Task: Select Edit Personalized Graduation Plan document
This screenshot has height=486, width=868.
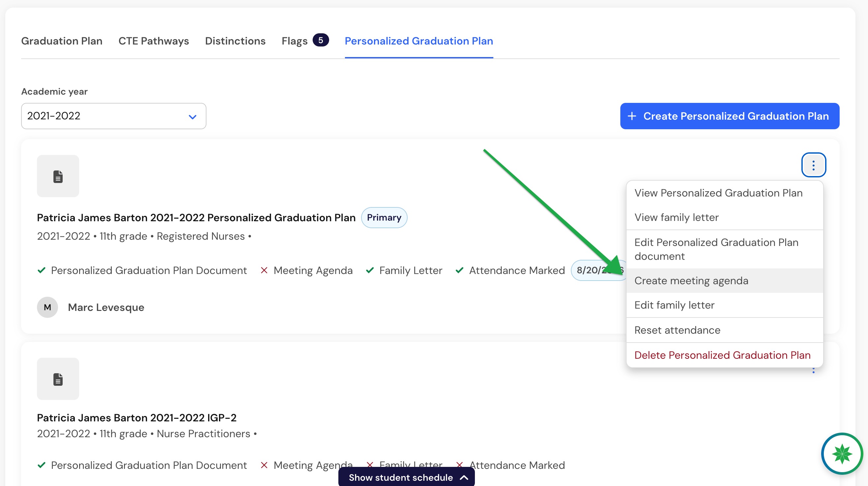Action: [725, 249]
